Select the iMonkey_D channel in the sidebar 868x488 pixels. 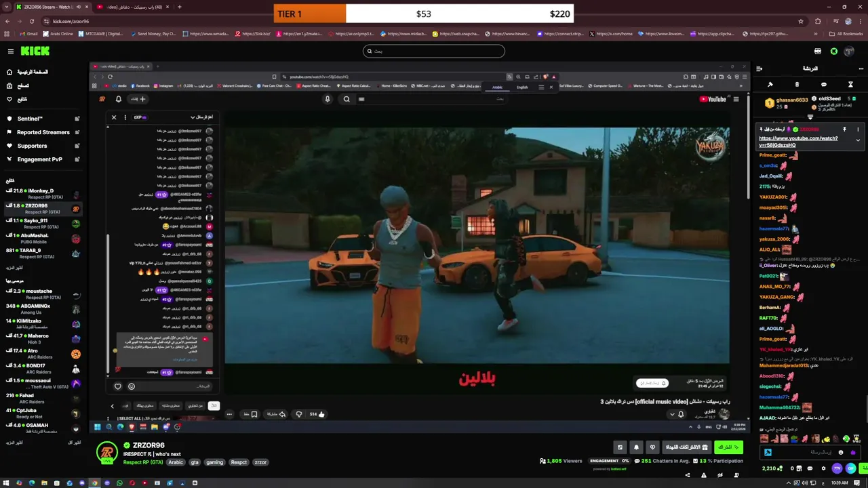click(x=43, y=194)
